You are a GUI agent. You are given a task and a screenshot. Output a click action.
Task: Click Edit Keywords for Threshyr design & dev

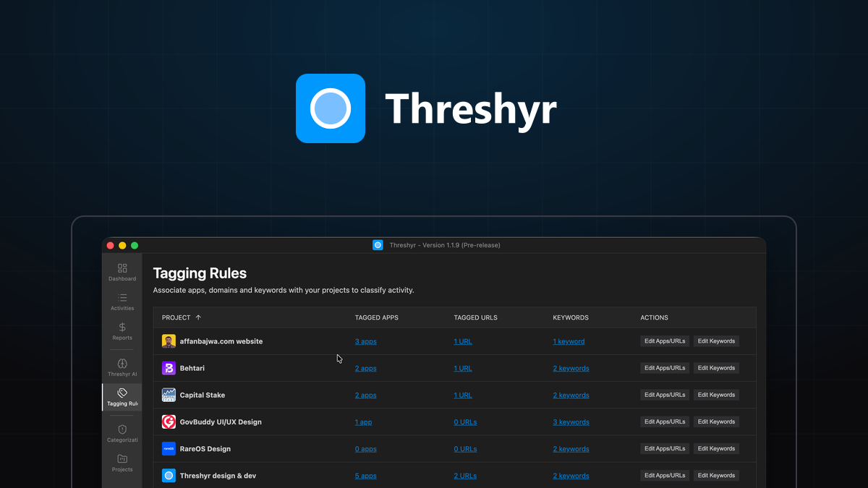coord(716,475)
